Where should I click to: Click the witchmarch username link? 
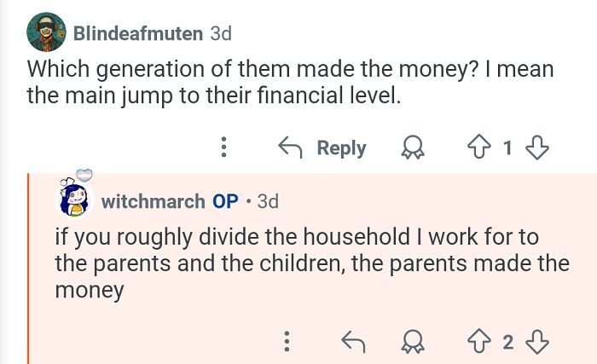pos(154,201)
